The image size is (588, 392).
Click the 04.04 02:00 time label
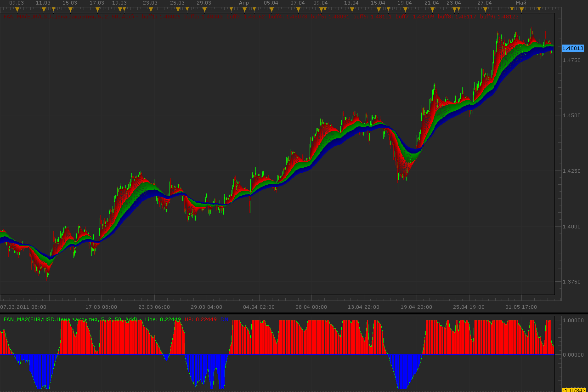pos(259,307)
